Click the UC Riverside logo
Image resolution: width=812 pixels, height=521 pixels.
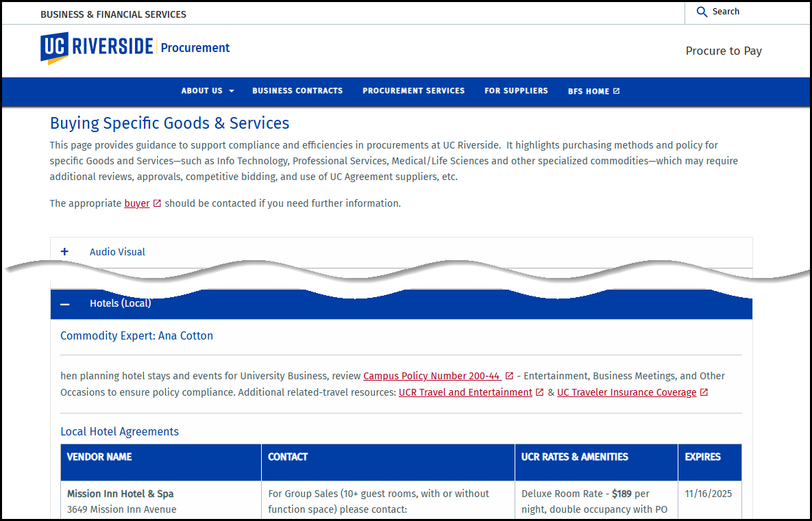(x=96, y=48)
